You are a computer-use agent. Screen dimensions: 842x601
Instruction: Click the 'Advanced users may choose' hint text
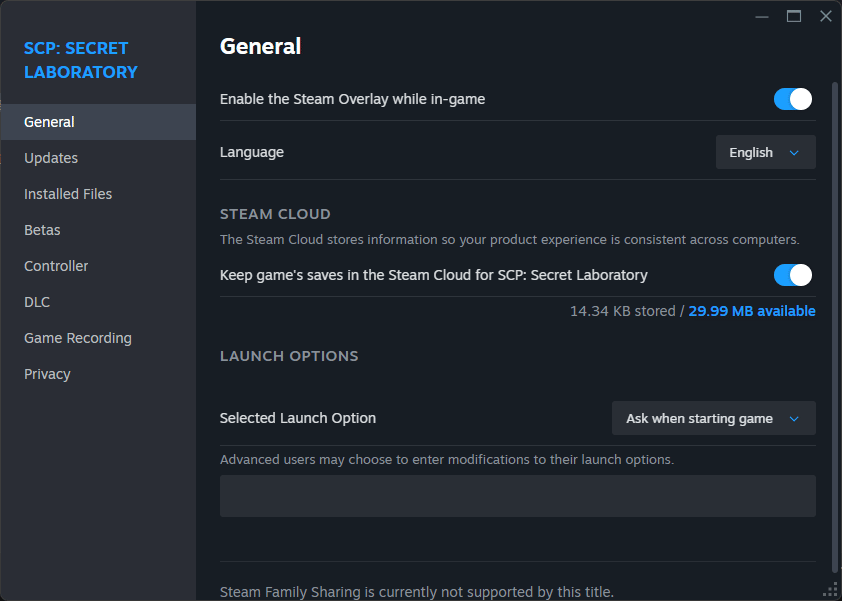click(x=447, y=460)
